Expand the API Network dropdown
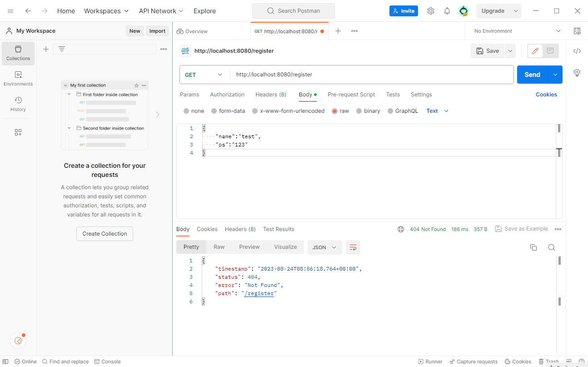The width and height of the screenshot is (588, 367). pos(161,11)
